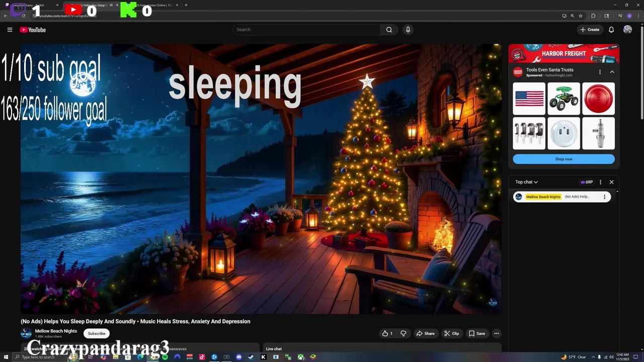Expand the Top chat dropdown

pyautogui.click(x=526, y=182)
